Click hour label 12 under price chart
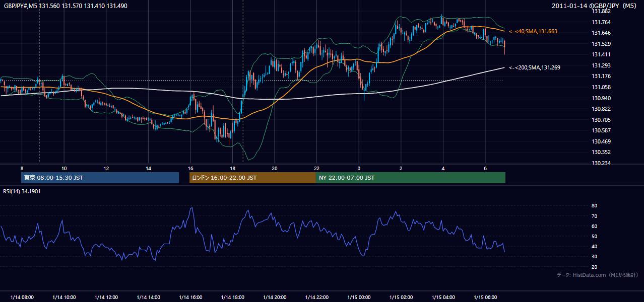Screen dimensions: 644x302 pos(106,168)
